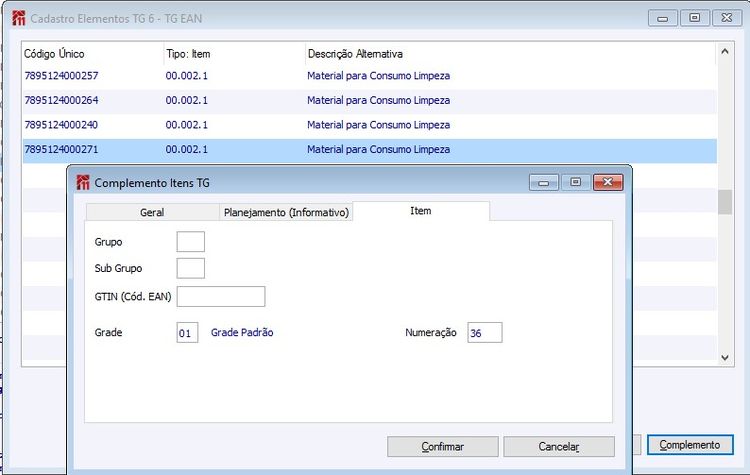Select row with code 7895124000240
This screenshot has width=750, height=475.
(x=369, y=125)
